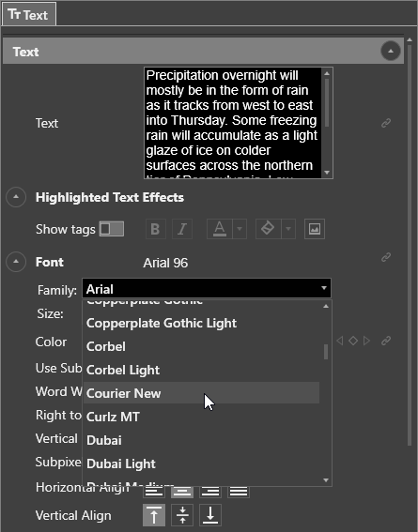
Task: Click the highlight fill bucket icon
Action: click(268, 229)
